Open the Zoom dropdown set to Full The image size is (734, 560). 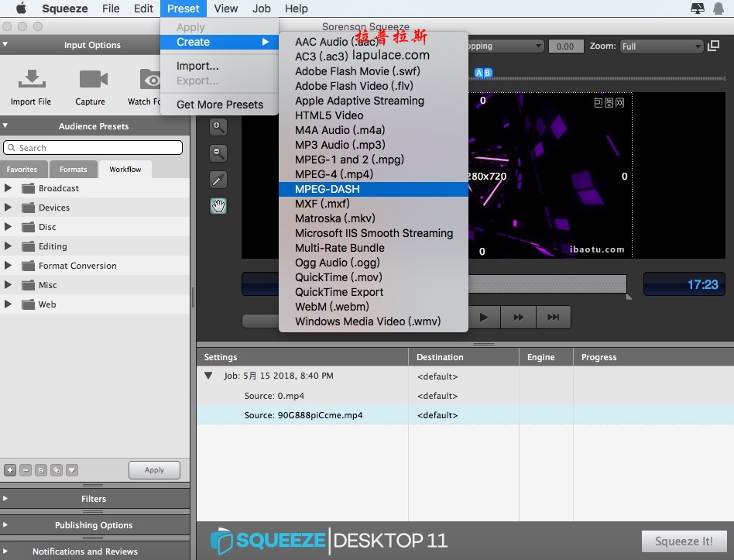click(660, 46)
